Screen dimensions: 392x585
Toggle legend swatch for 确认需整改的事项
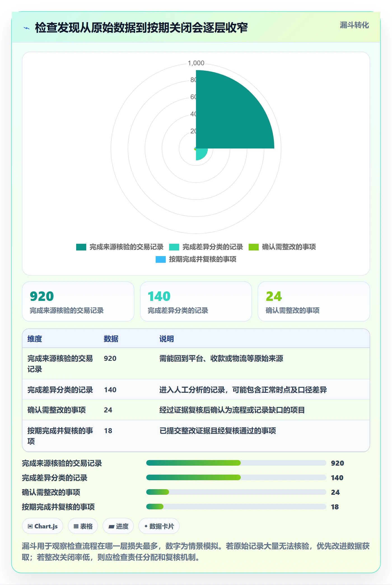[x=254, y=247]
